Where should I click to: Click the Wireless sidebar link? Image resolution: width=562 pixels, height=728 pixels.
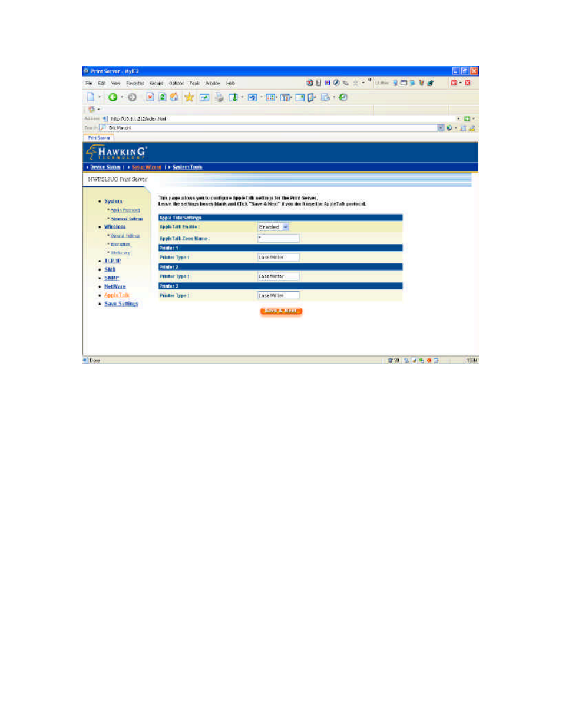pyautogui.click(x=115, y=226)
